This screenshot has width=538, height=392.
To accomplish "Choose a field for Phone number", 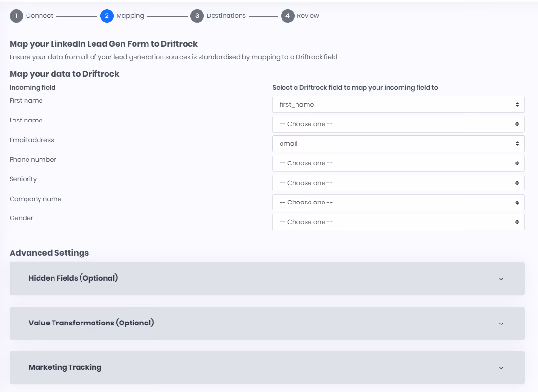I will 398,163.
